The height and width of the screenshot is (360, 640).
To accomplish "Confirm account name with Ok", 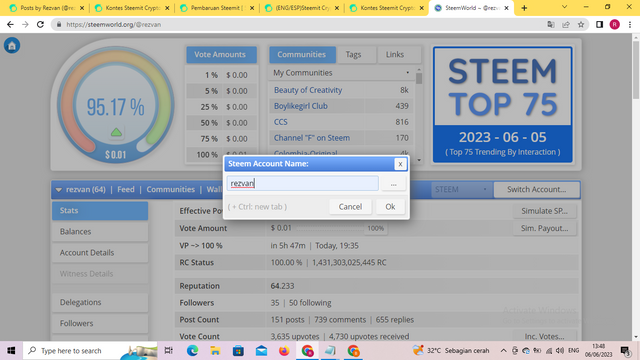I will coord(390,207).
